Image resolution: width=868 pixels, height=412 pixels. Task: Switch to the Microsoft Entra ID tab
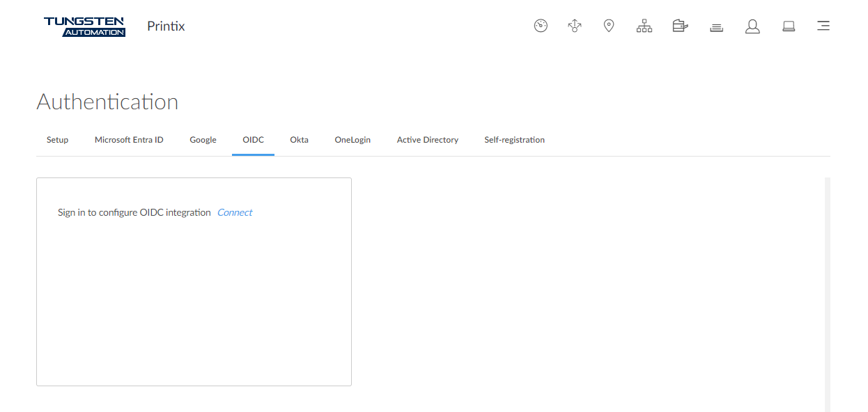129,140
